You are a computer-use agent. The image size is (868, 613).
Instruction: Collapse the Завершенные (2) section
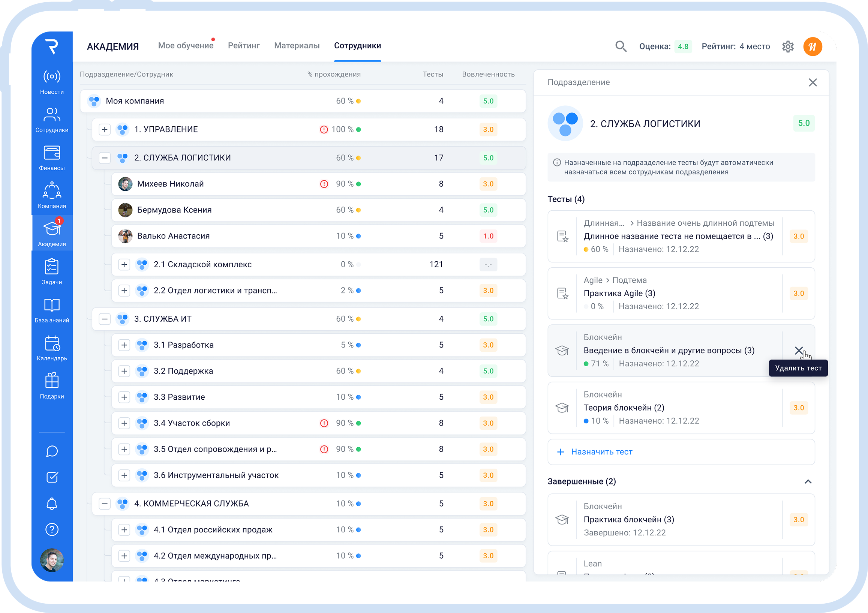coord(808,481)
